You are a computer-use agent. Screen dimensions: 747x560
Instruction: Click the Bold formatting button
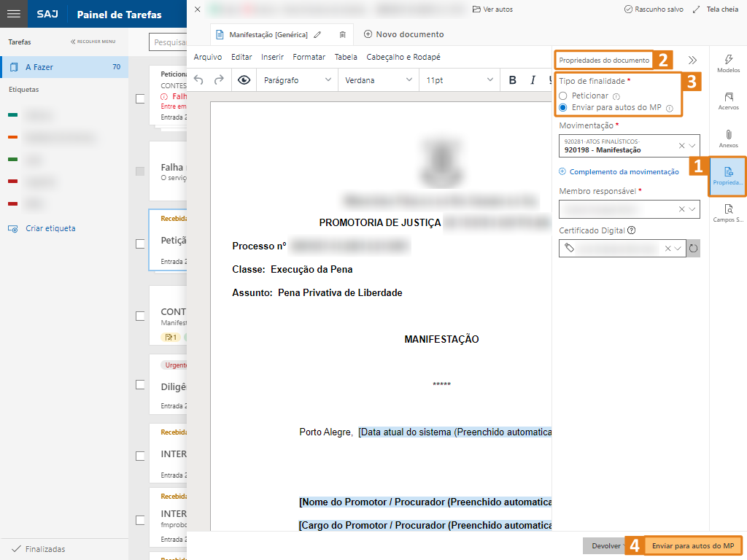point(513,80)
